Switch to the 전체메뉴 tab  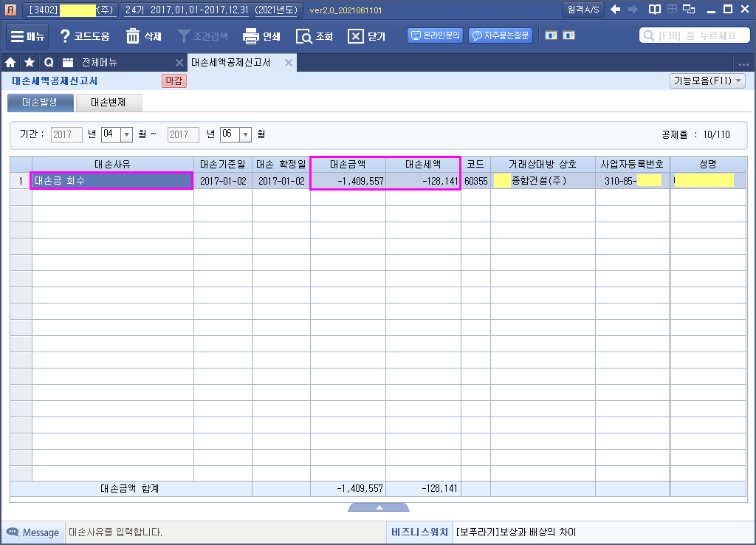(x=100, y=63)
